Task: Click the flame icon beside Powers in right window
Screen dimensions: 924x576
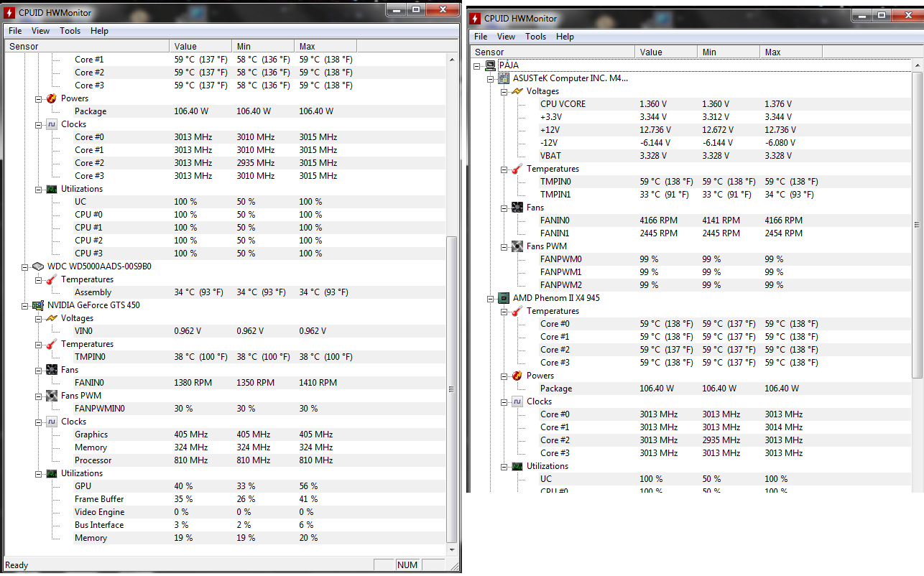Action: [517, 376]
